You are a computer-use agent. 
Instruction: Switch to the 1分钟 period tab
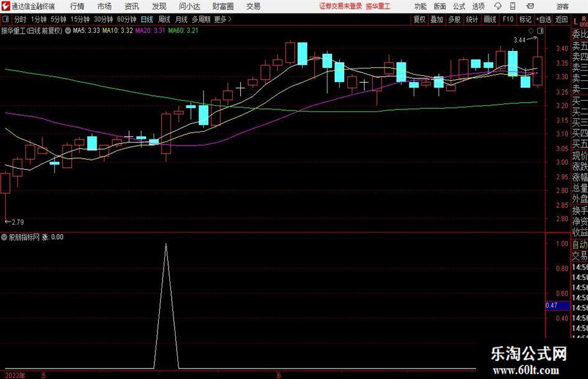click(x=39, y=19)
